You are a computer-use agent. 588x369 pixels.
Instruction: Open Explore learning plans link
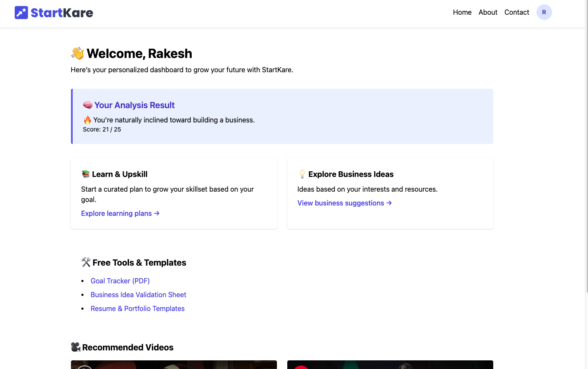coord(120,213)
